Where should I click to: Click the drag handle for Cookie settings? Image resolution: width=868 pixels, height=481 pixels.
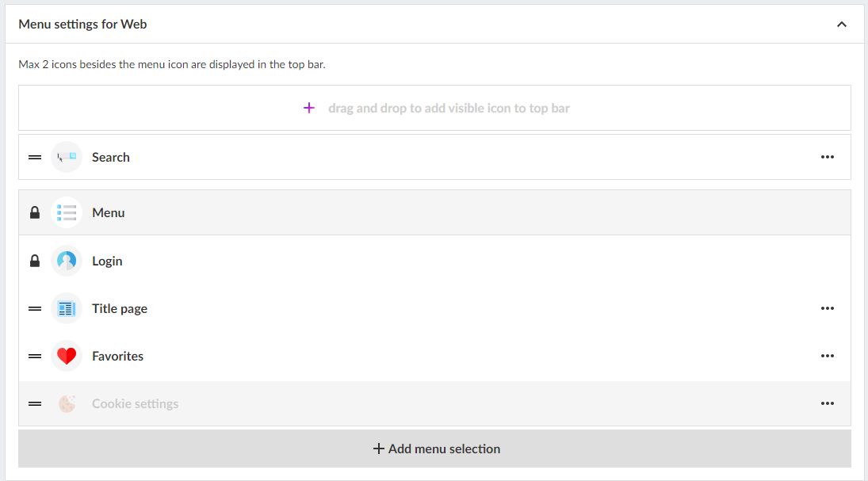click(x=35, y=403)
